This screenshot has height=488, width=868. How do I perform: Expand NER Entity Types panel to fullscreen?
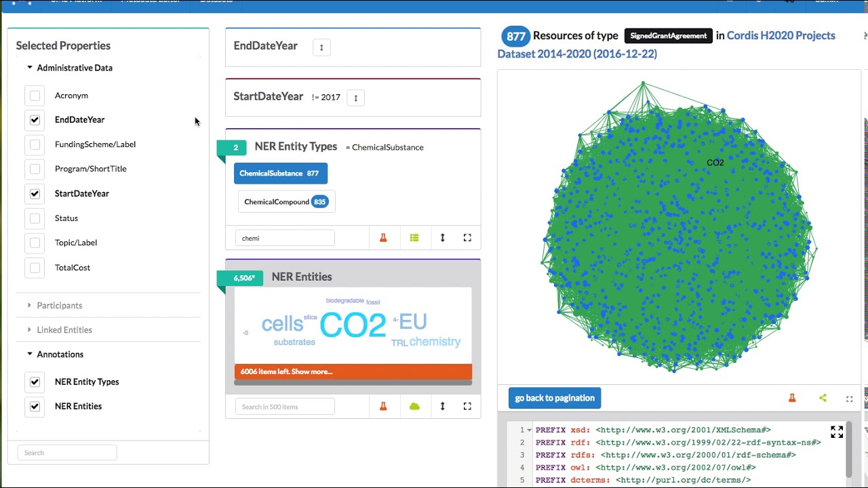click(x=467, y=238)
